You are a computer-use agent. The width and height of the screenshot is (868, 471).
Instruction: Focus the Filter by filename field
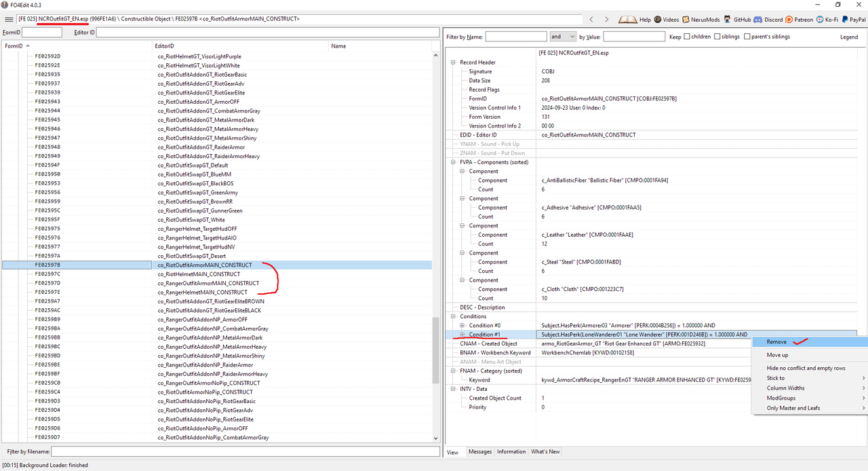(x=245, y=451)
